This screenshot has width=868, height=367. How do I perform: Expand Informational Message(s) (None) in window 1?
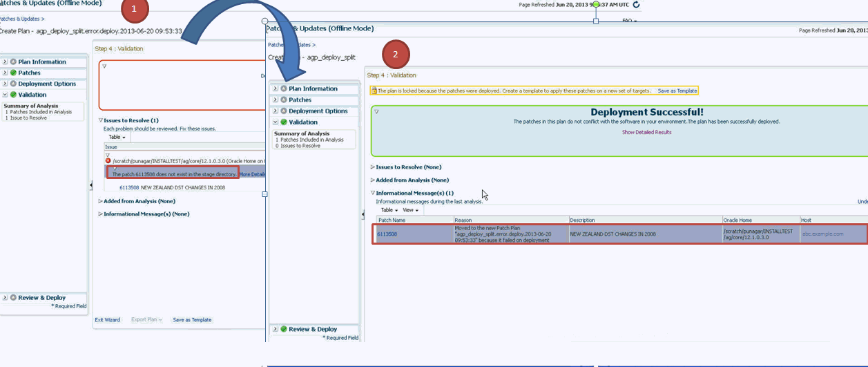tap(101, 214)
